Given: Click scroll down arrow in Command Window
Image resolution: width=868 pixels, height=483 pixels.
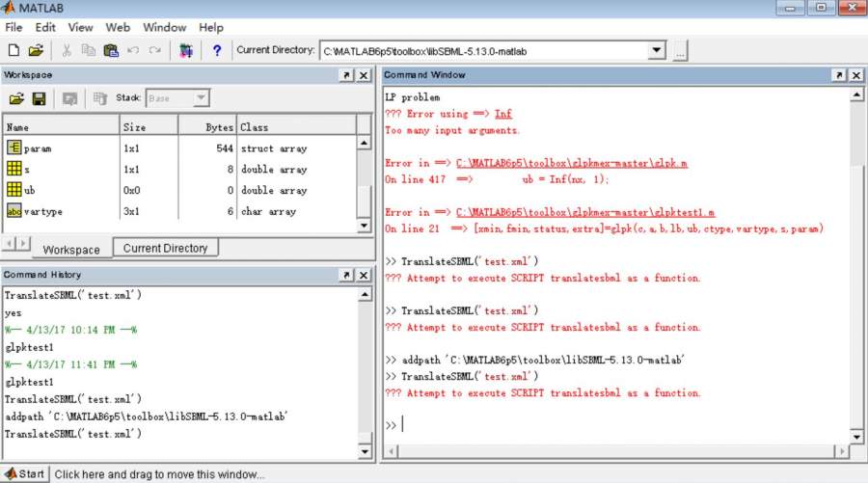Looking at the screenshot, I should 856,437.
